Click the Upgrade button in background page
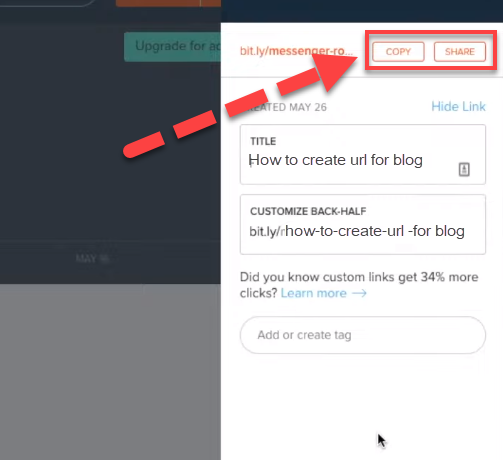 (172, 47)
